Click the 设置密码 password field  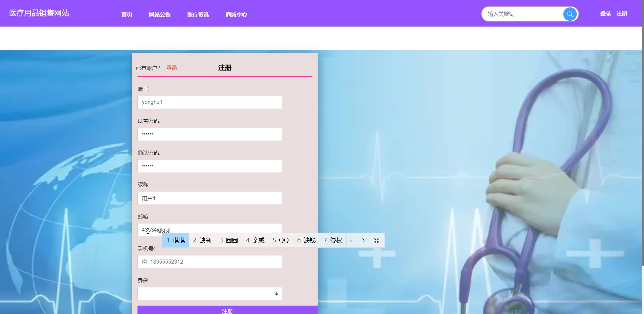pyautogui.click(x=210, y=134)
